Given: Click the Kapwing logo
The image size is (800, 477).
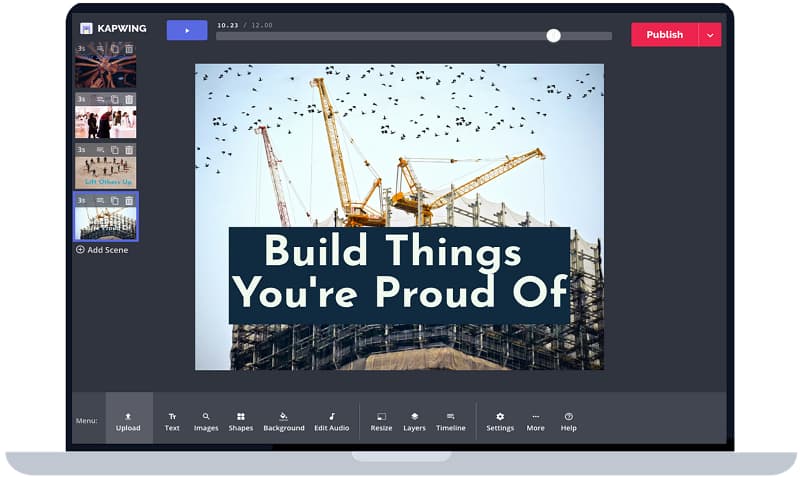Looking at the screenshot, I should (113, 29).
